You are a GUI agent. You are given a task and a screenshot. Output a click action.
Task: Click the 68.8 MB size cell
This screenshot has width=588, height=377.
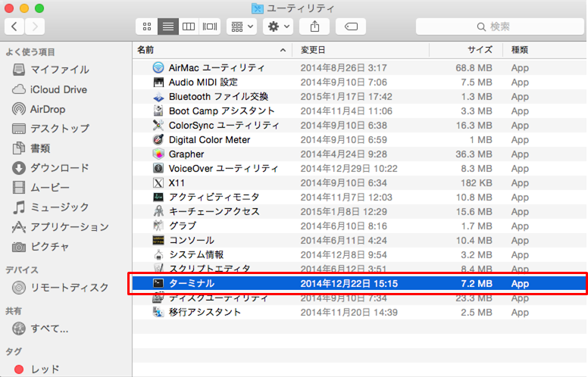point(474,68)
